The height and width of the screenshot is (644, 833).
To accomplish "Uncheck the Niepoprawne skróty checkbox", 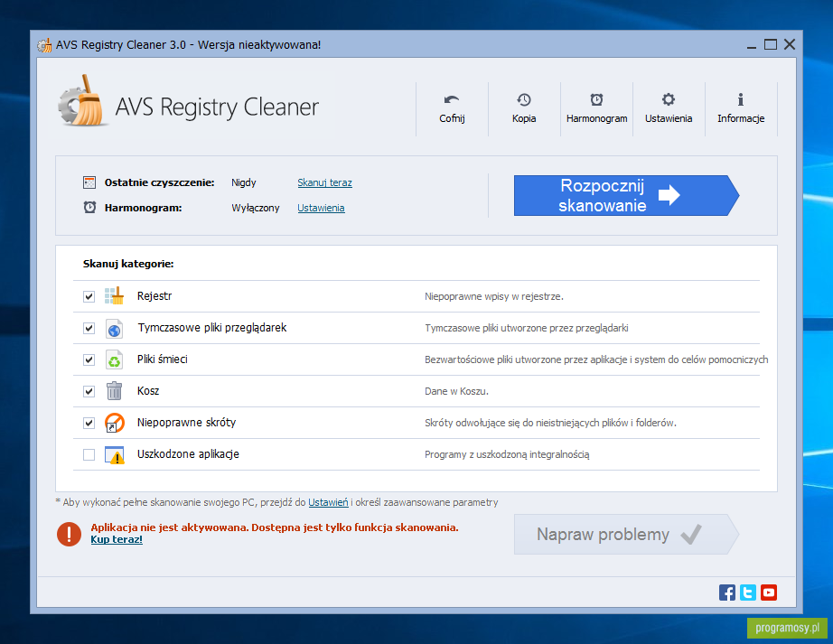I will [89, 423].
